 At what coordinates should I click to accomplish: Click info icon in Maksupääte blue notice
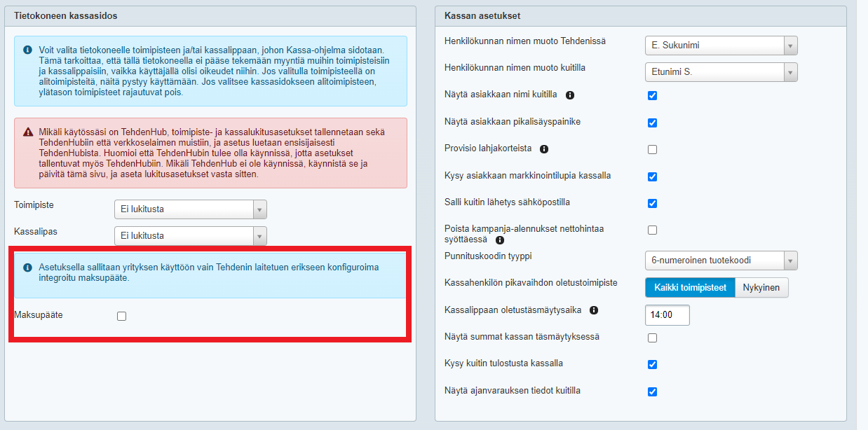[27, 268]
